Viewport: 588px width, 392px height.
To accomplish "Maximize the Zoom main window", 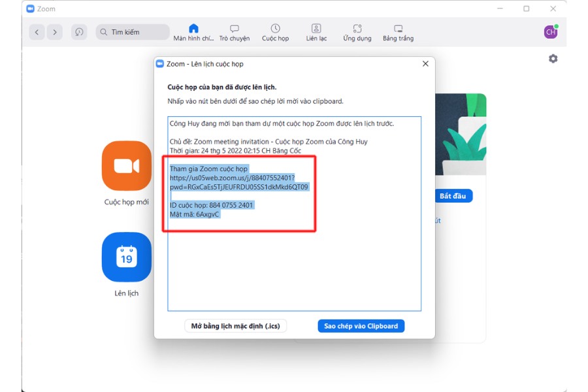I will pyautogui.click(x=527, y=8).
